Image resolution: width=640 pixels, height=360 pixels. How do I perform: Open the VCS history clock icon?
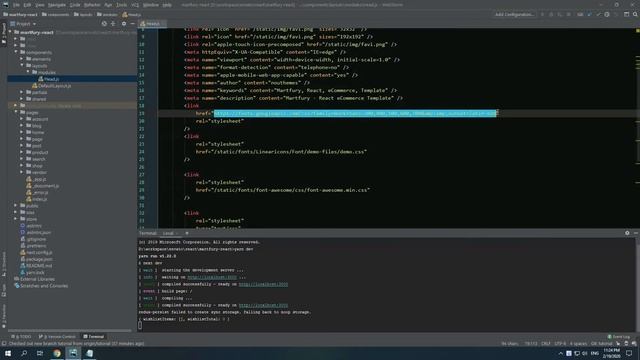[x=607, y=14]
